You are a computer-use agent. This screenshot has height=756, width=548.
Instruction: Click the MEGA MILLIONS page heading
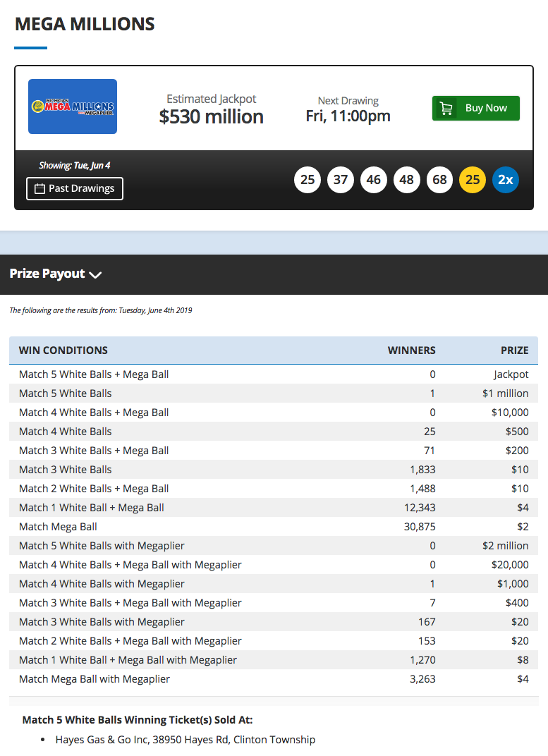click(x=85, y=24)
